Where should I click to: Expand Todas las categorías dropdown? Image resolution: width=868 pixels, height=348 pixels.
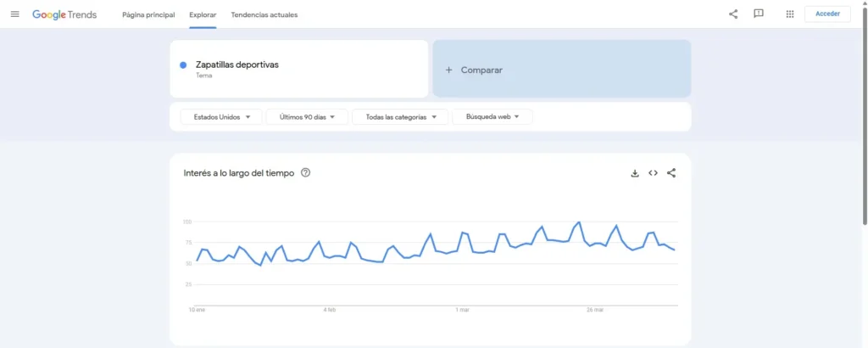pos(400,117)
